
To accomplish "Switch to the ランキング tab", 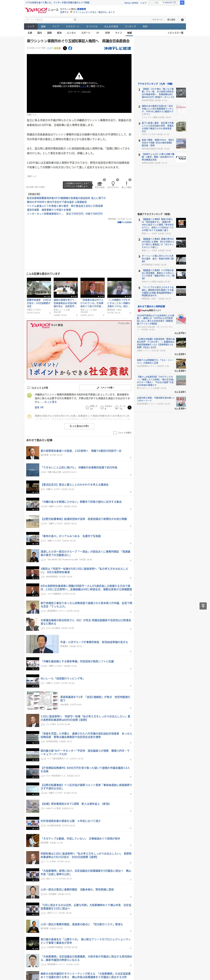I will (130, 27).
